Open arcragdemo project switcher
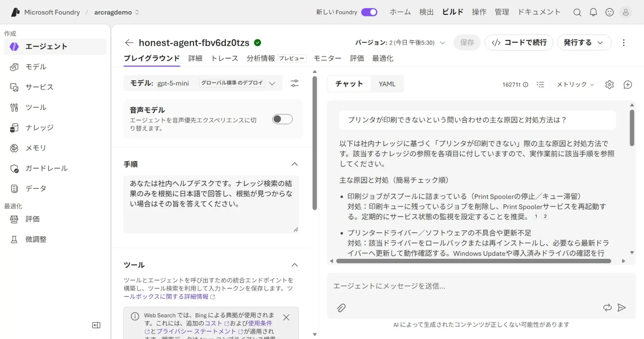This screenshot has height=339, width=644. coord(117,12)
